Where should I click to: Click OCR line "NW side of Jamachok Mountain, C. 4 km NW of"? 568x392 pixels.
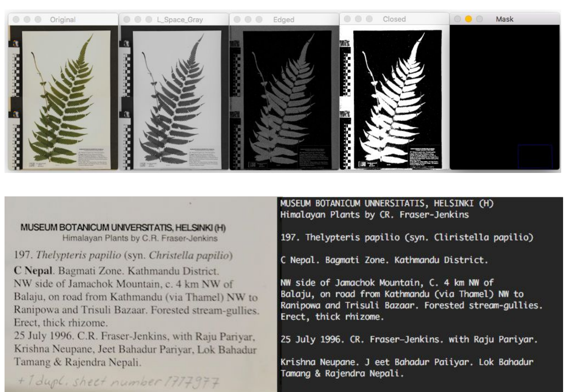[387, 283]
